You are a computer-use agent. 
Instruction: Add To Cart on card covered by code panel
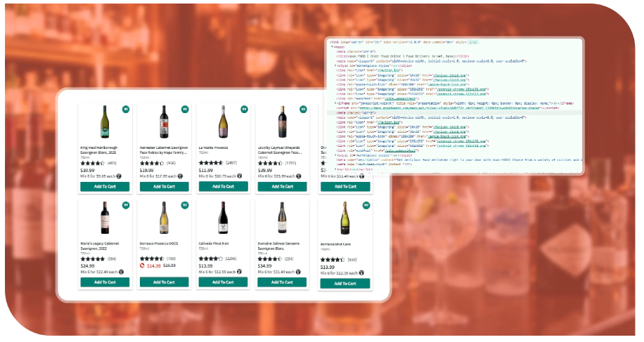345,187
